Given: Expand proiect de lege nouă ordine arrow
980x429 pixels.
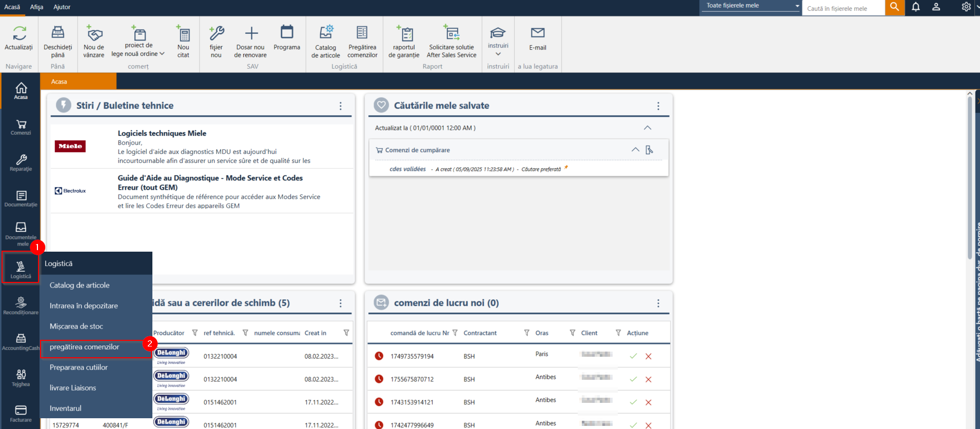Looking at the screenshot, I should [x=162, y=54].
